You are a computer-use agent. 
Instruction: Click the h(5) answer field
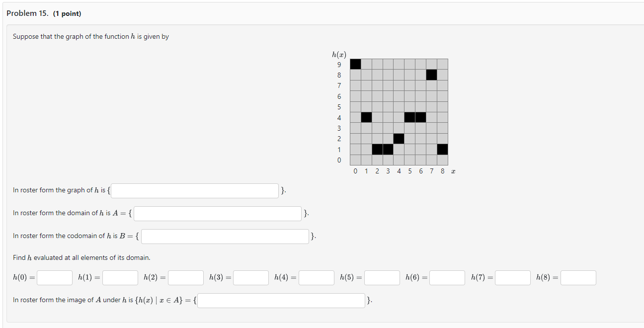(382, 277)
